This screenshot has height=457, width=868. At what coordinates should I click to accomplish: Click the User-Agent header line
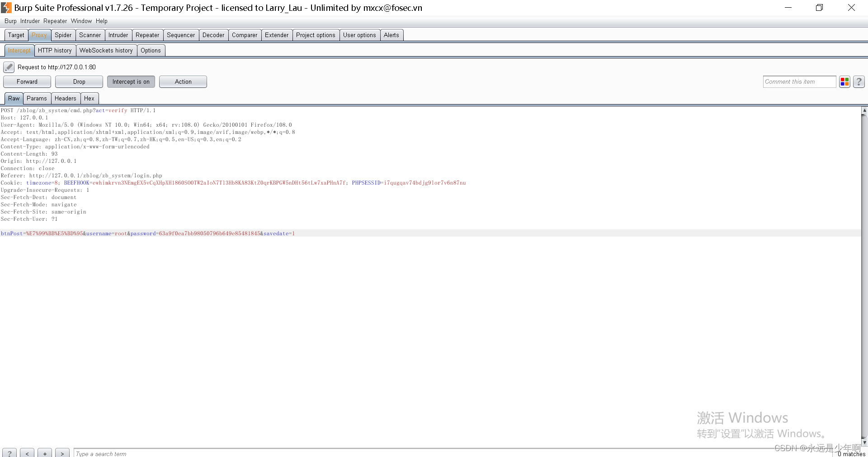tap(146, 125)
